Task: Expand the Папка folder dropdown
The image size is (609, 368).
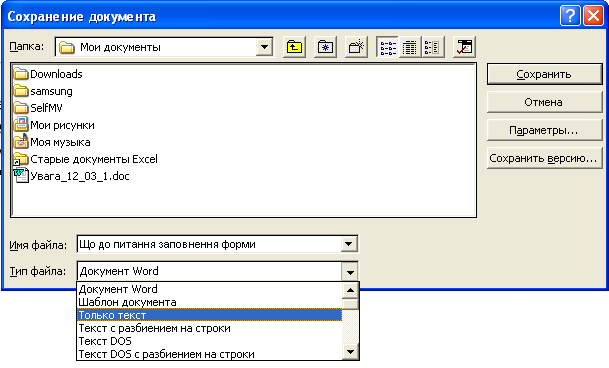Action: (x=264, y=47)
